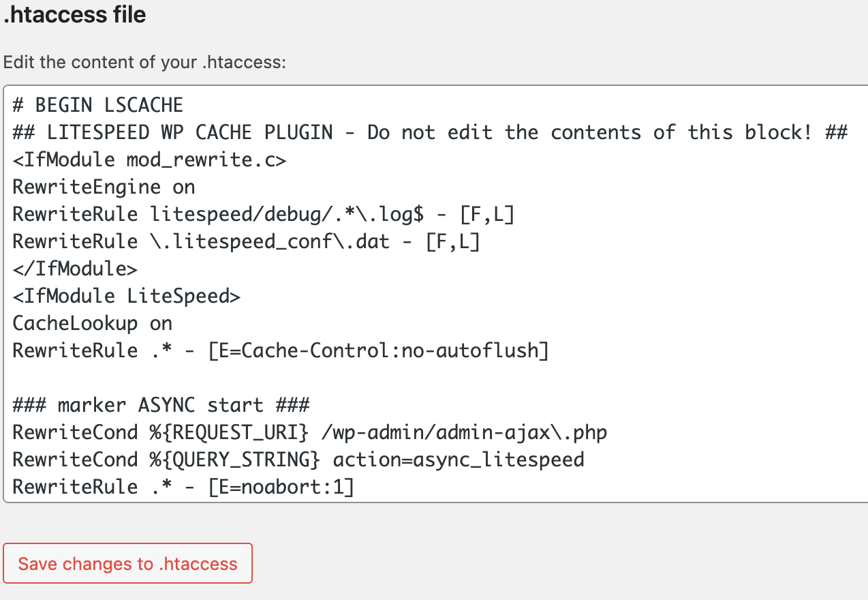The height and width of the screenshot is (600, 868).
Task: Click the QUERY_STRING RewriteCond line
Action: 298,460
